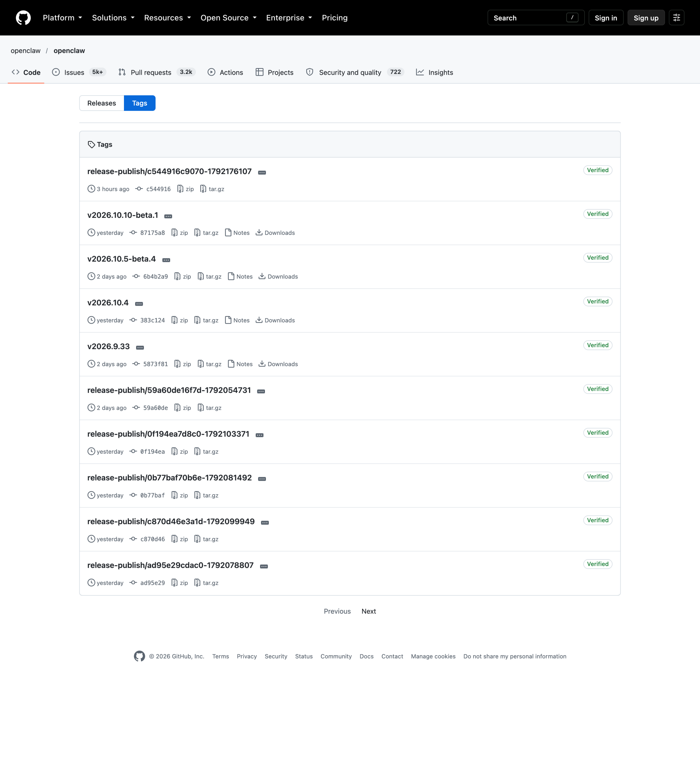The height and width of the screenshot is (778, 700).
Task: Open commit 0b77baf
Action: pyautogui.click(x=147, y=495)
